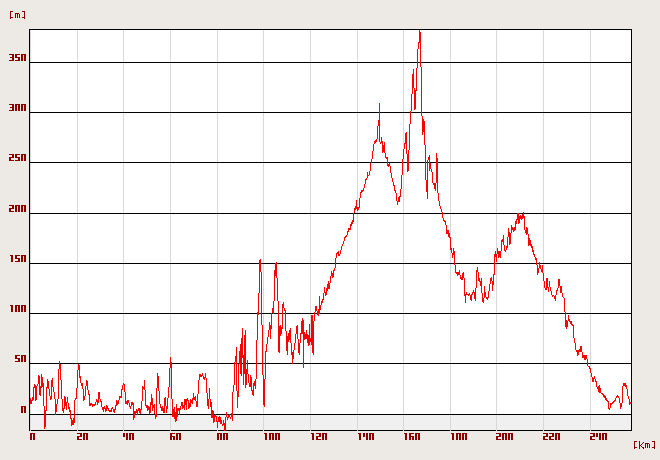660x460 pixels.
Task: Click the 350 label on the y-axis
Action: (16, 59)
